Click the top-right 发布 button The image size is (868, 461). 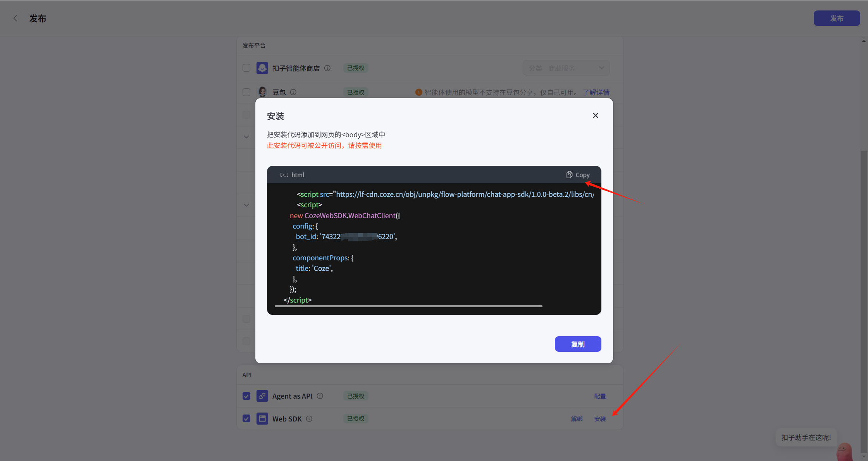pyautogui.click(x=837, y=18)
